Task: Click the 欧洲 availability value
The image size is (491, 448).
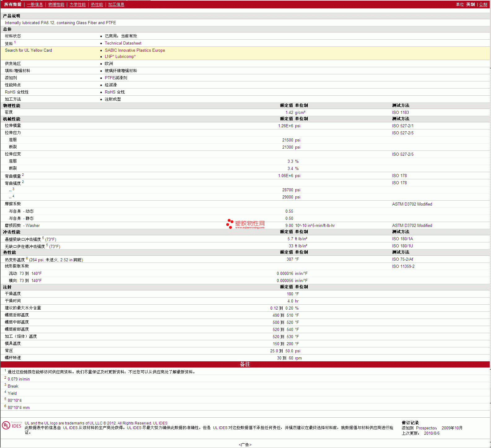Action: pos(109,64)
